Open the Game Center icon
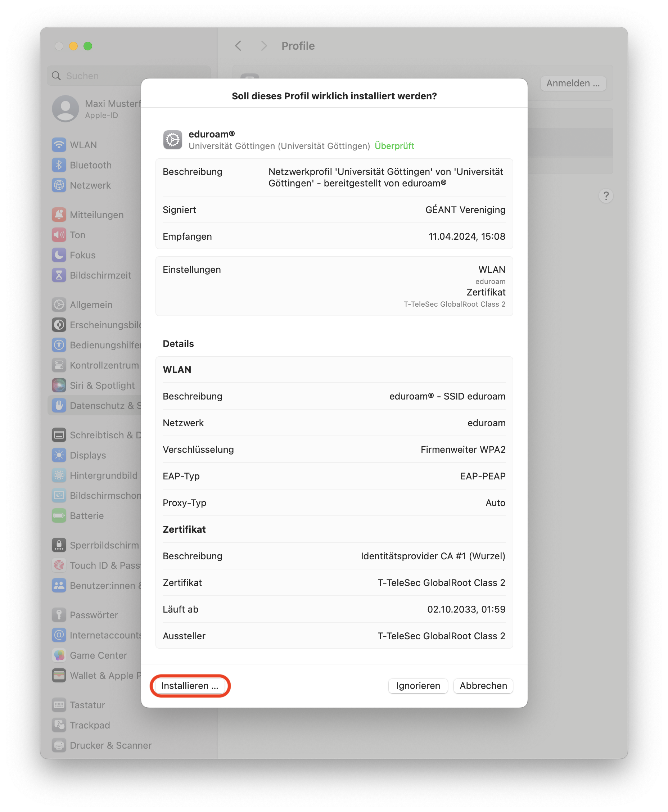The width and height of the screenshot is (668, 812). point(59,655)
